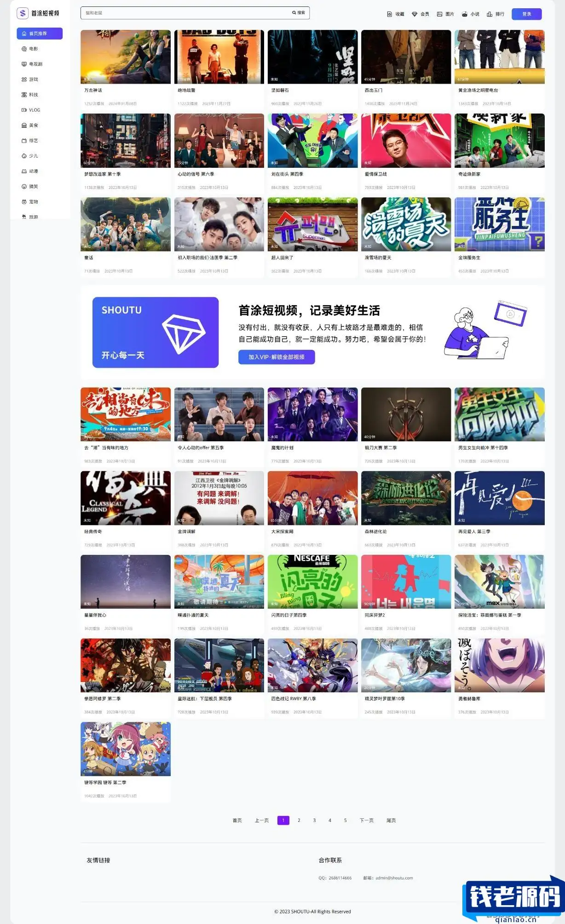Jump to 尾页 last page
The height and width of the screenshot is (924, 565).
coord(391,820)
